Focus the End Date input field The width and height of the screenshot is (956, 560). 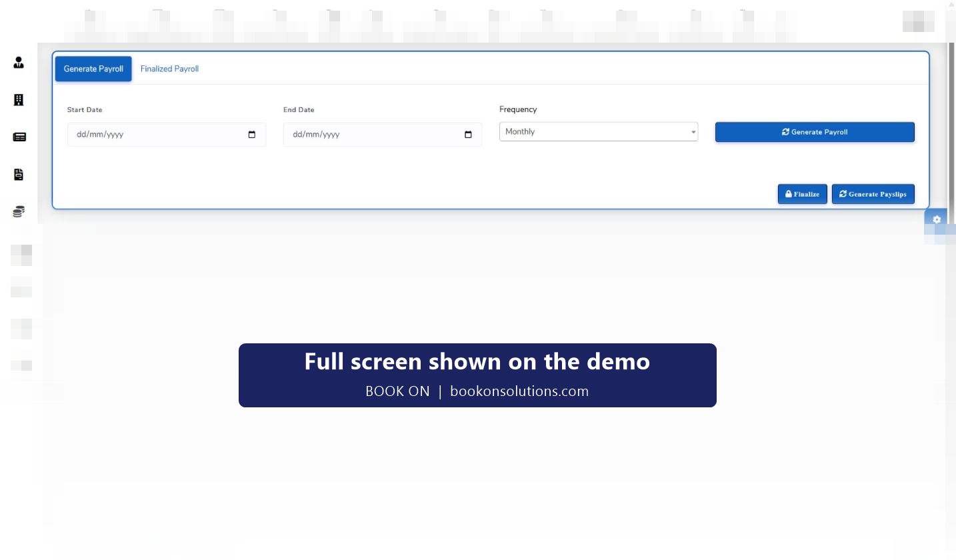click(383, 135)
